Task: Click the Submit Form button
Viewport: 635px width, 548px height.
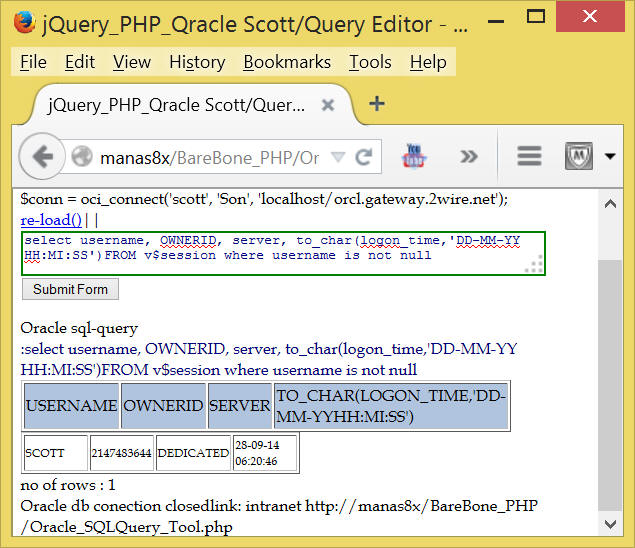Action: pyautogui.click(x=70, y=289)
